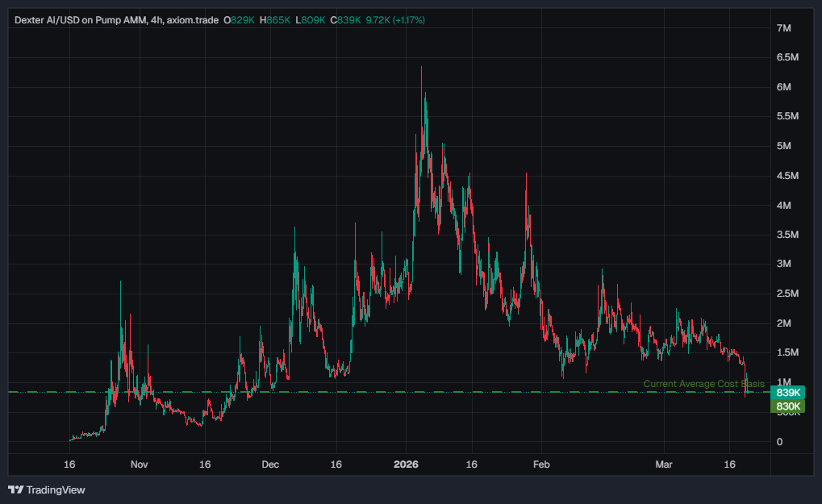Screen dimensions: 822x504
Task: Click the close value C839K
Action: [x=345, y=20]
